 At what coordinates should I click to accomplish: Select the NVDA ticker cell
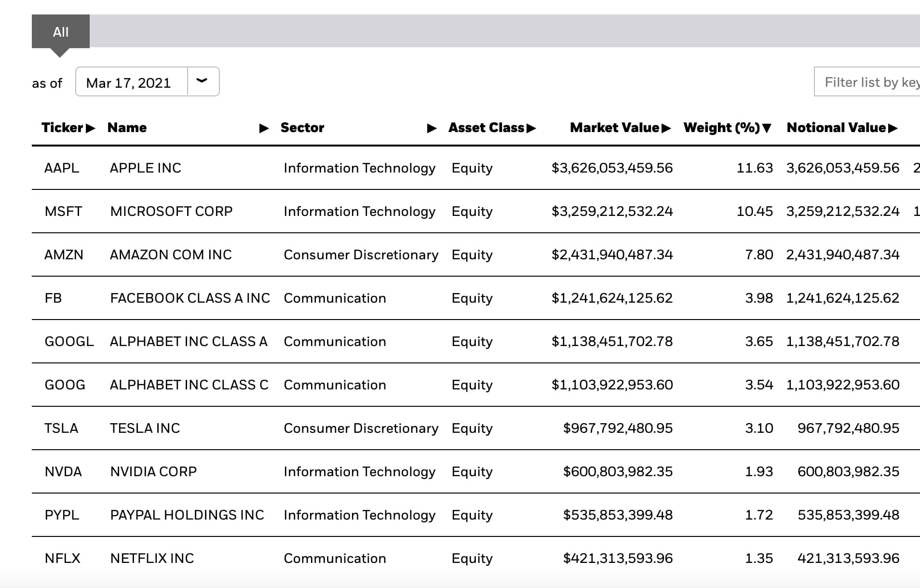(x=63, y=472)
